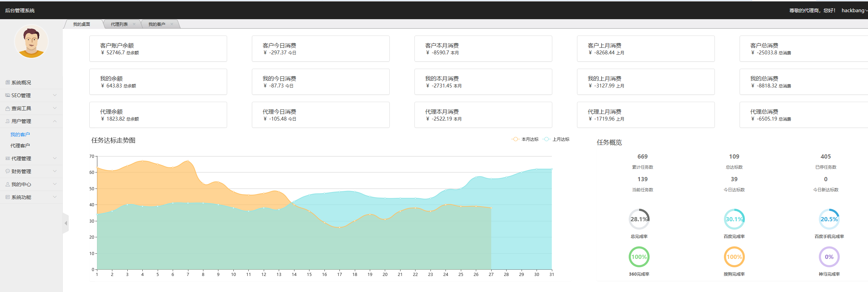Click the 系统功能 sidebar icon
Screen dimensions: 868x292
click(8, 197)
